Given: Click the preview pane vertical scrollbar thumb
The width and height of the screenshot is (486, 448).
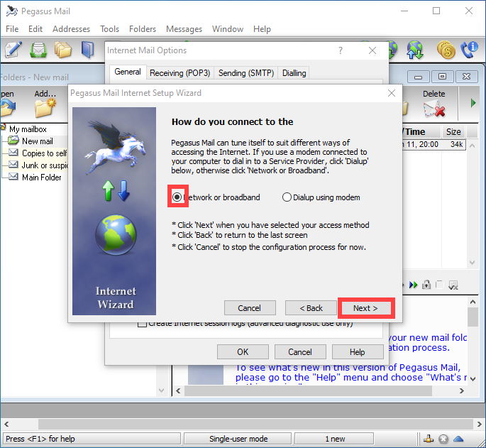Looking at the screenshot, I should (473, 317).
